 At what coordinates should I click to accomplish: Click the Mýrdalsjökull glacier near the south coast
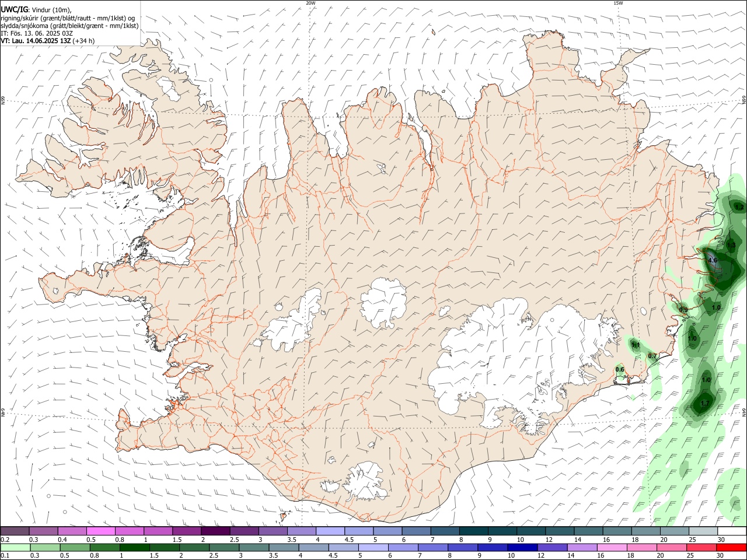(366, 481)
